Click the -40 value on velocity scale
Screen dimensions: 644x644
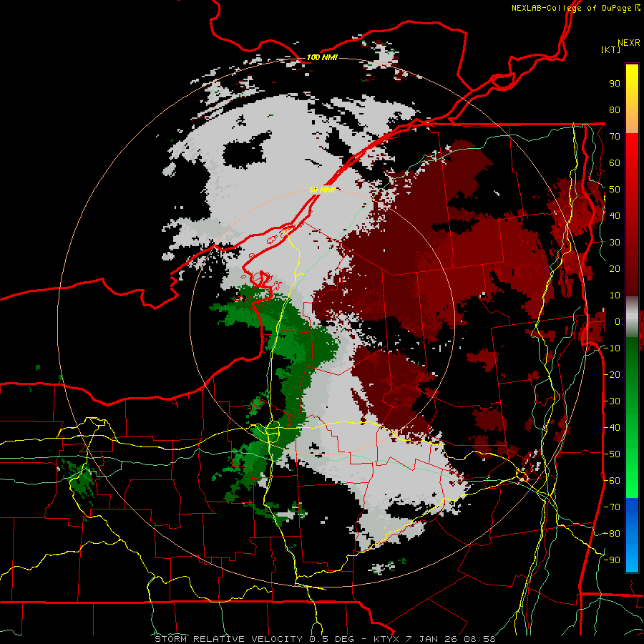(612, 428)
